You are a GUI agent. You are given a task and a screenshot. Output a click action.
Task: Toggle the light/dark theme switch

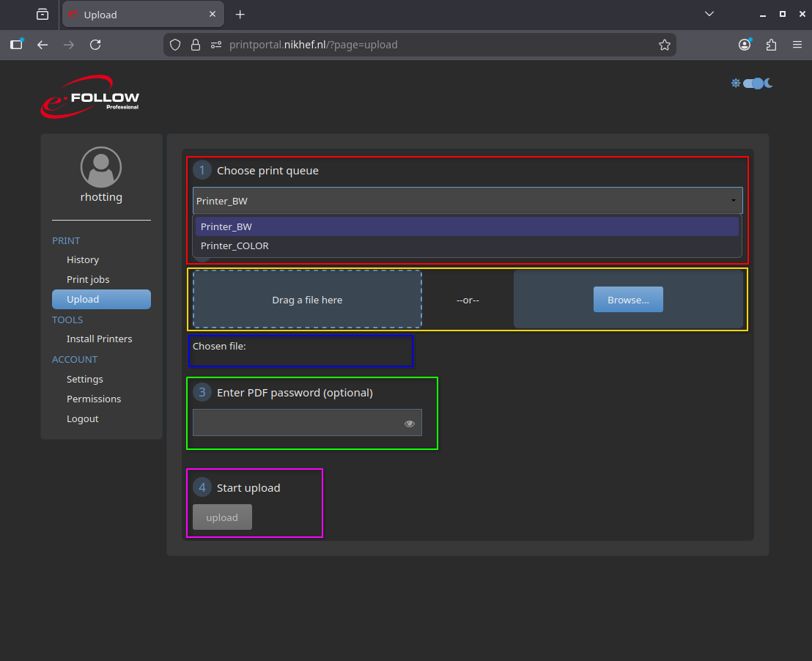pos(753,84)
